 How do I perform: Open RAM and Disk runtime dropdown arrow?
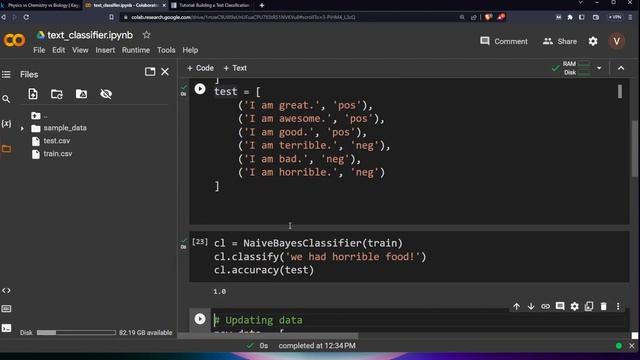pyautogui.click(x=599, y=68)
